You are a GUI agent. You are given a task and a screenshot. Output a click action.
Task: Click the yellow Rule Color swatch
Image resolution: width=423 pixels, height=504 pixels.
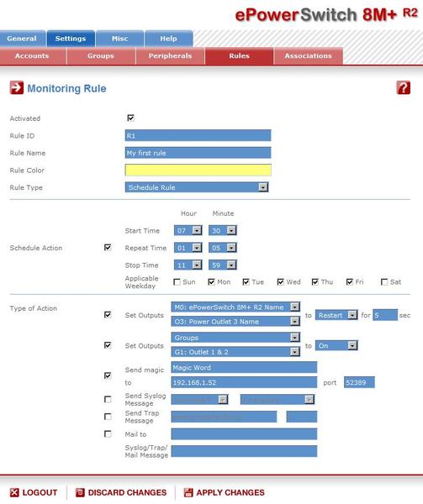[198, 170]
